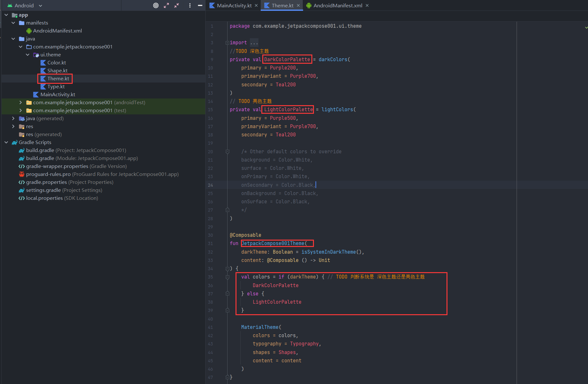588x384 pixels.
Task: Expand the res folder
Action: coord(13,126)
